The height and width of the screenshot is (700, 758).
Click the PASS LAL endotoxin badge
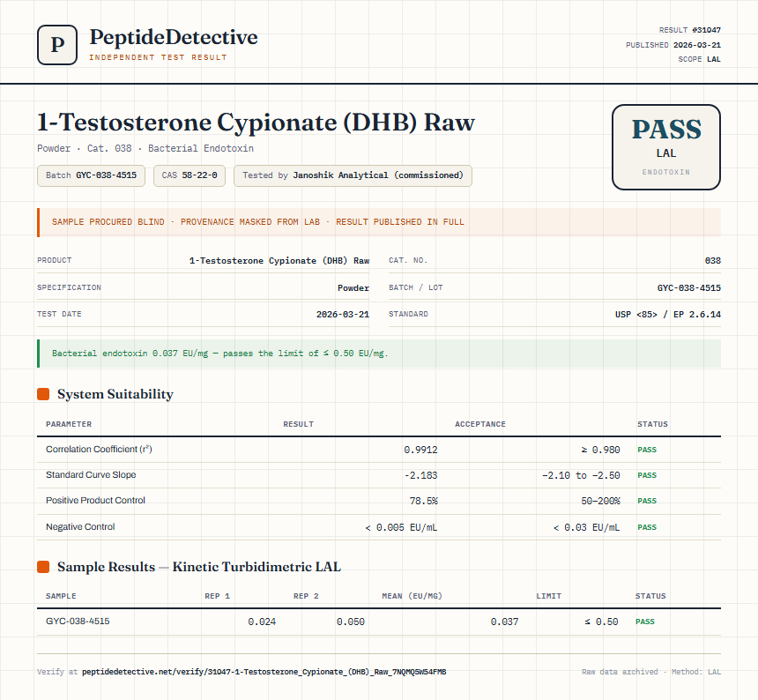tap(666, 147)
